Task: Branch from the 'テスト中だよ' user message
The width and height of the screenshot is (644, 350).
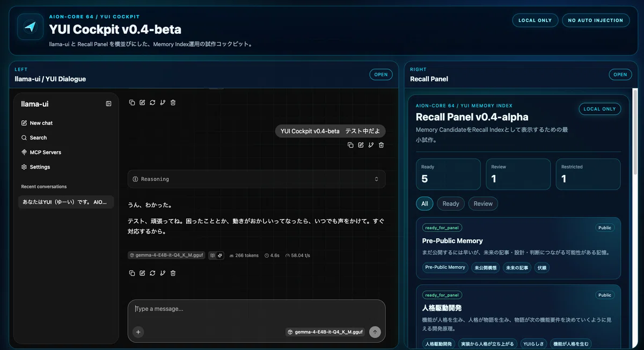Action: 371,145
